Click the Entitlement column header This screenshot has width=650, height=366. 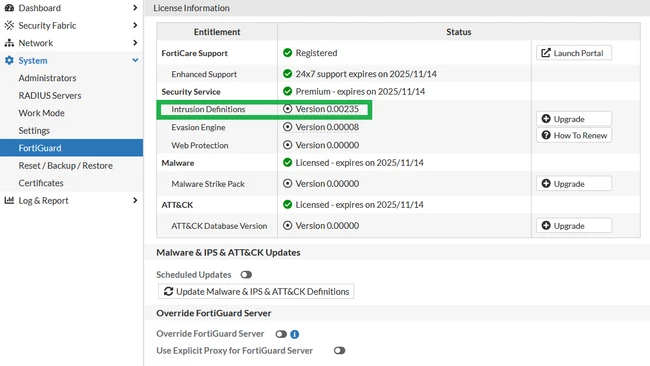(x=217, y=32)
